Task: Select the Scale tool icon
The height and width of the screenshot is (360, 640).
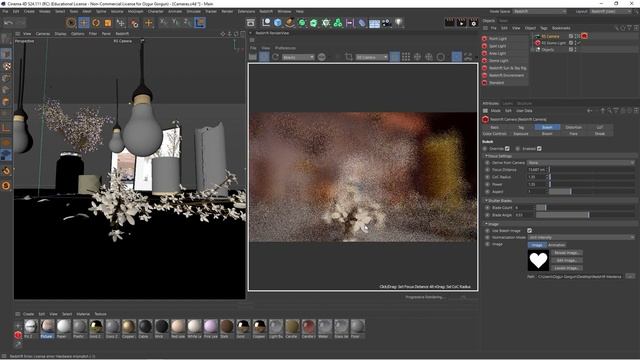Action: [x=108, y=23]
